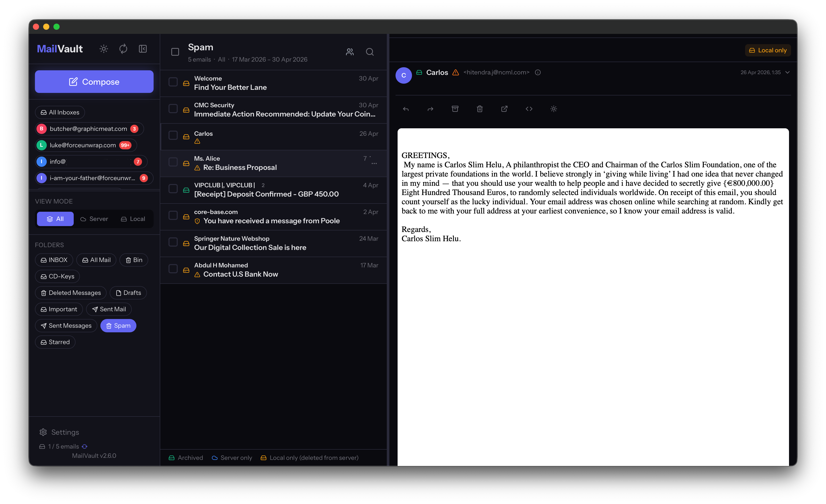Toggle the light/dark theme sun icon in sidebar header
Screen dimensions: 826x504
[x=104, y=49]
